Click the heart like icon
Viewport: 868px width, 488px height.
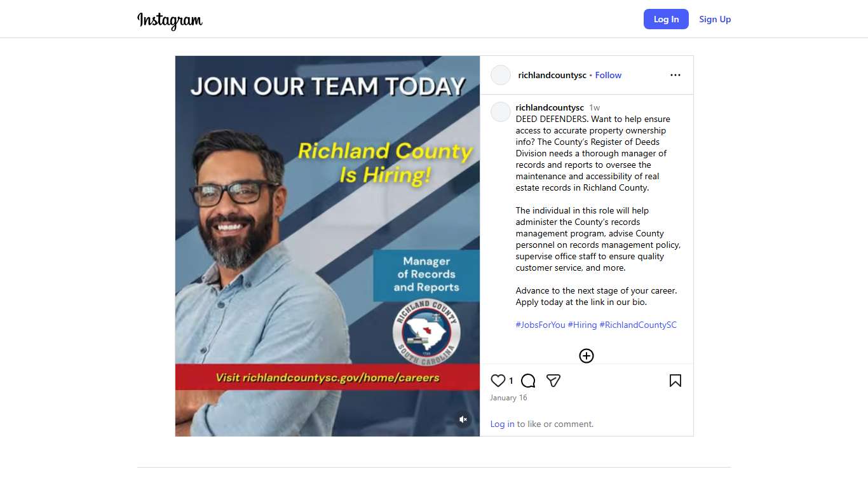click(498, 381)
